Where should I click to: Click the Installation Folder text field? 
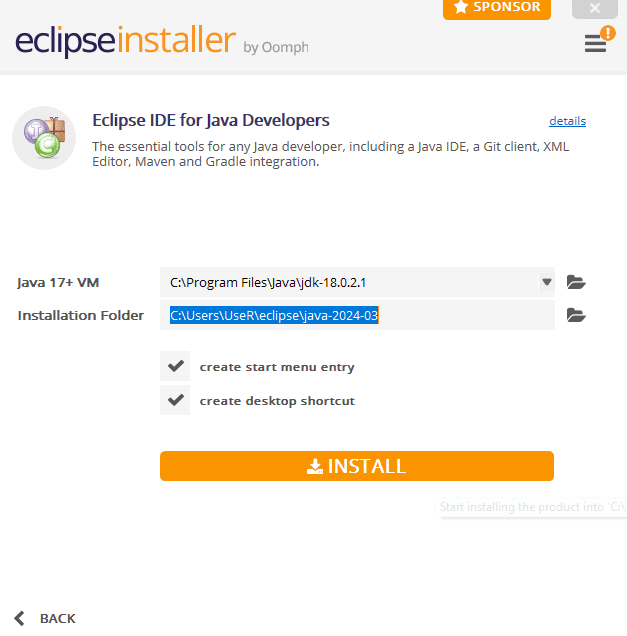click(357, 315)
